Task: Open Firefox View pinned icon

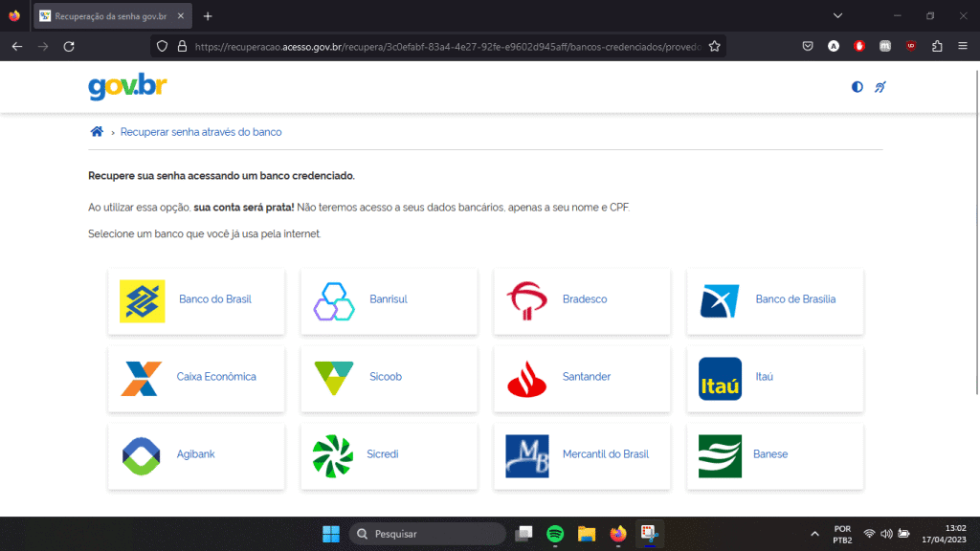Action: (x=14, y=16)
